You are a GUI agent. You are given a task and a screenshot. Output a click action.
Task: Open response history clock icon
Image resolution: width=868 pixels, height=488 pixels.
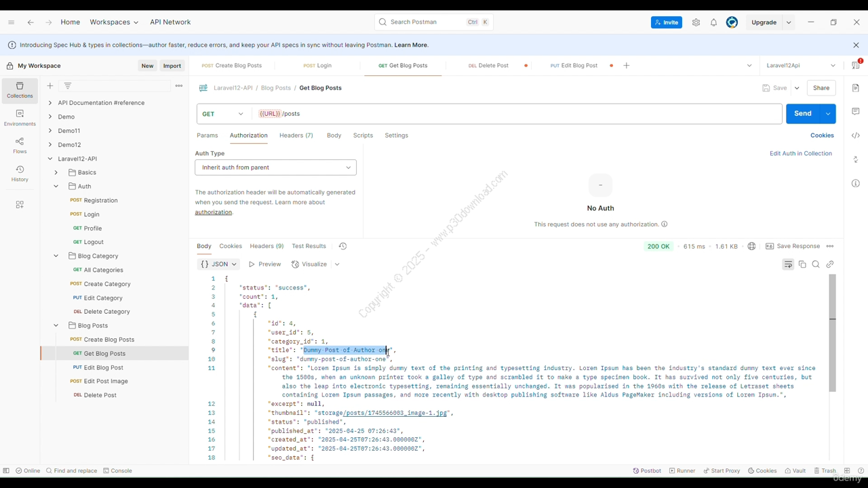pyautogui.click(x=342, y=246)
